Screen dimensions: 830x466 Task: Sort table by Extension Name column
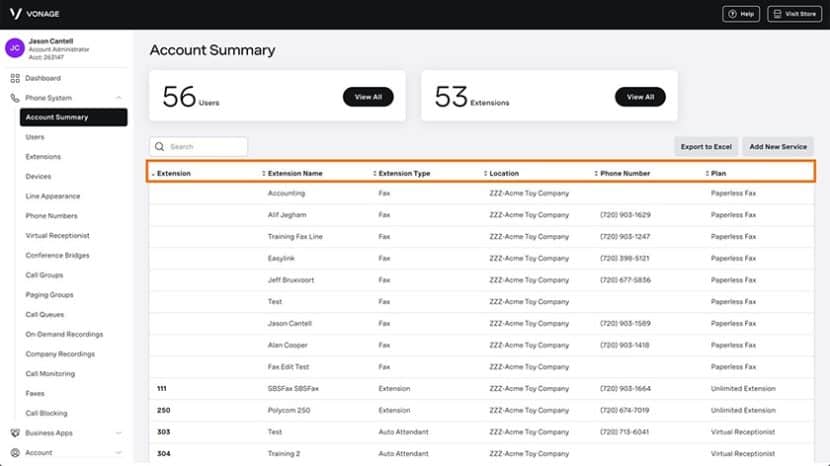(x=295, y=174)
